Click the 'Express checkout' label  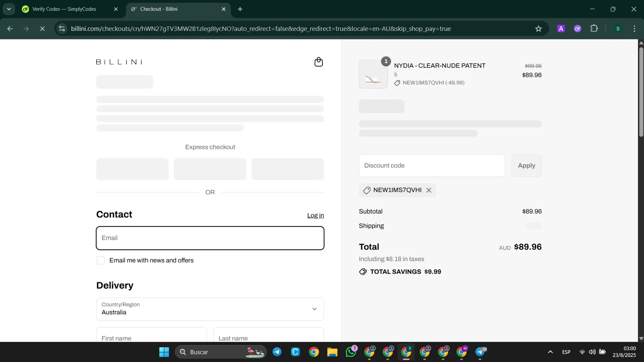click(x=210, y=147)
